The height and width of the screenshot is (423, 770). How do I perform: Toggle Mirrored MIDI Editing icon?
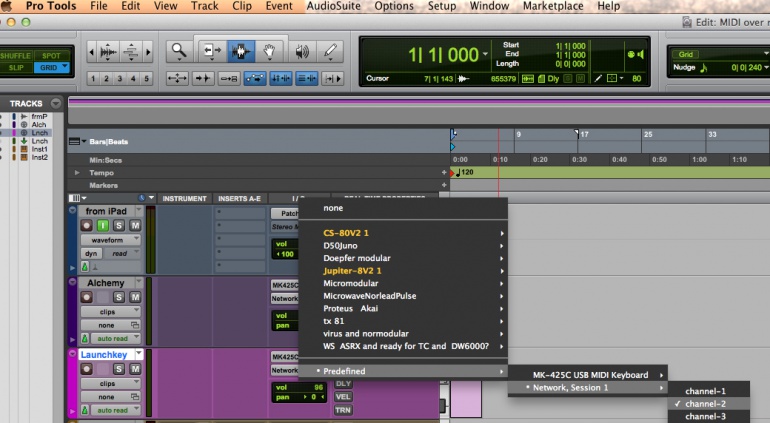point(229,78)
